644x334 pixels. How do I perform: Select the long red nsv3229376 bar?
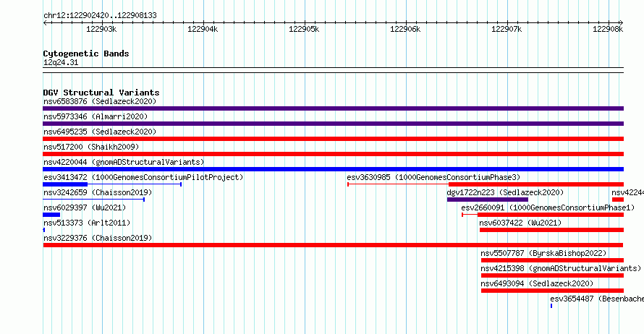coord(333,245)
